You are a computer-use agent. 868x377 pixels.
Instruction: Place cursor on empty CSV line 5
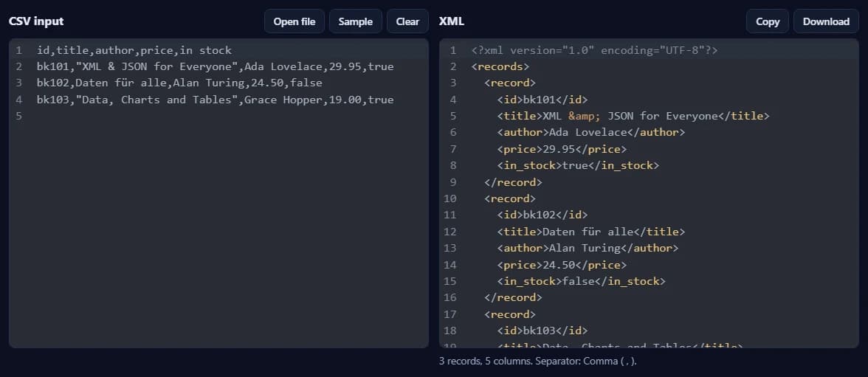click(x=218, y=117)
